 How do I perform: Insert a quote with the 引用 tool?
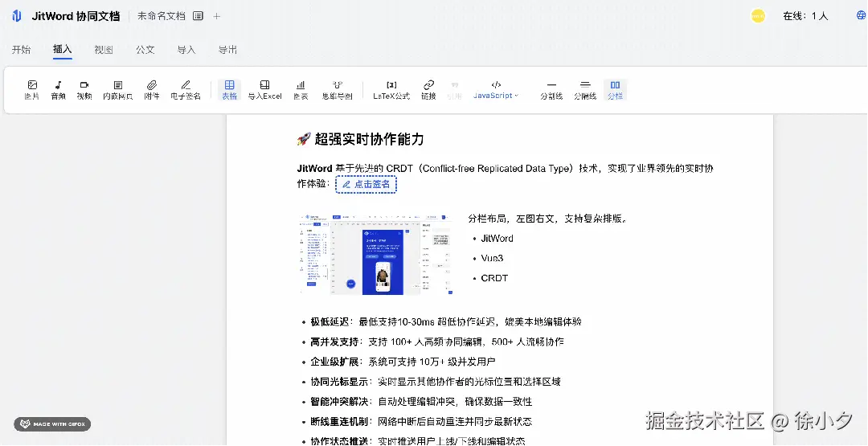(x=454, y=90)
